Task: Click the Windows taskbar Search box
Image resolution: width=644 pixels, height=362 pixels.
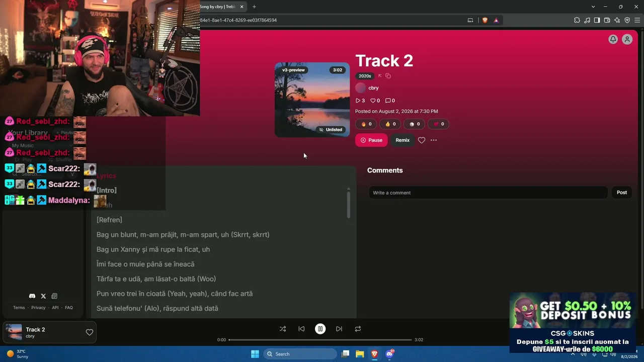Action: [300, 354]
